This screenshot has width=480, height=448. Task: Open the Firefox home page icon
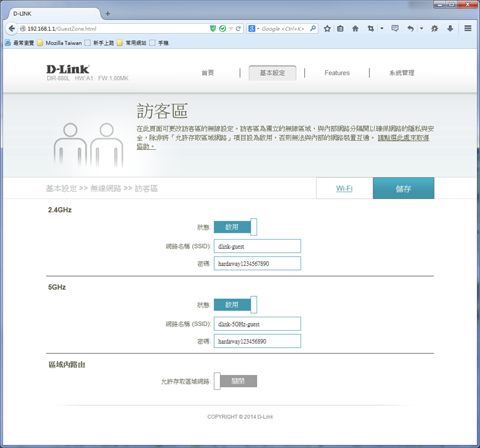tap(355, 29)
